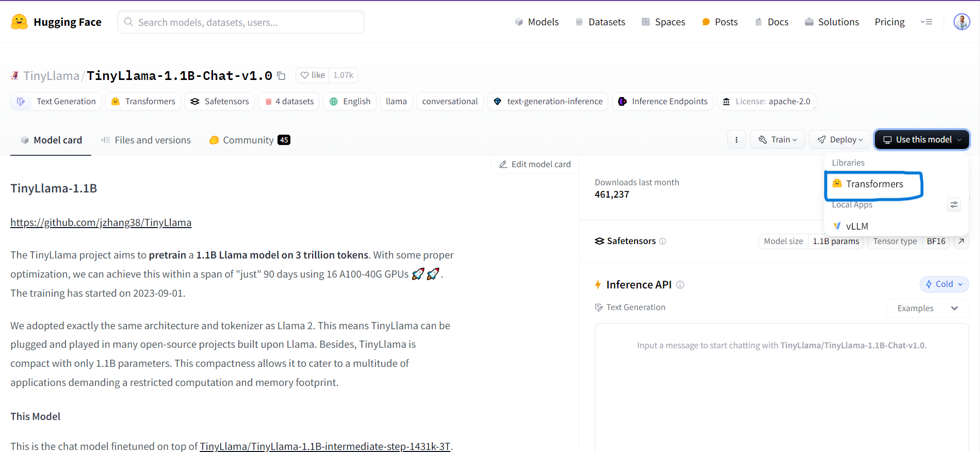This screenshot has width=980, height=452.
Task: Click the text-generation-inference tag
Action: coord(548,102)
